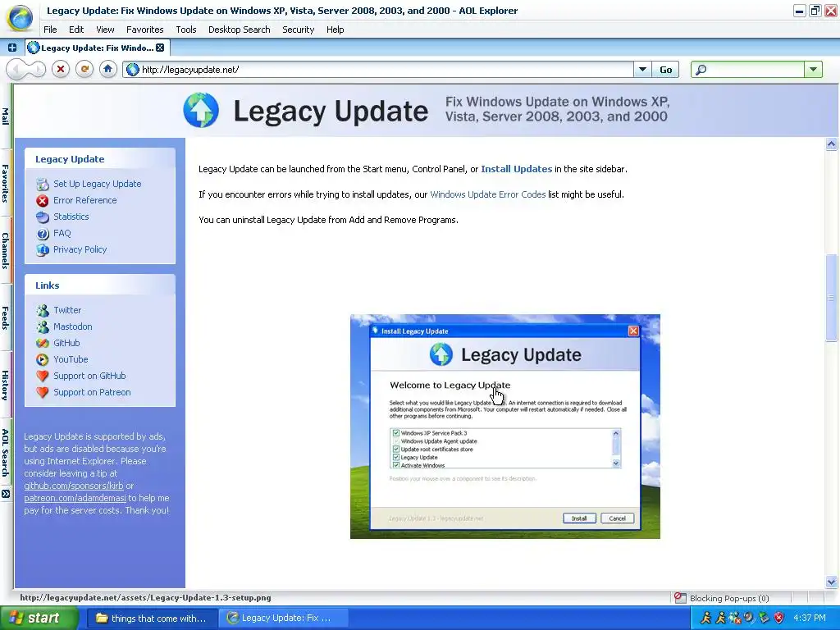Open the installer screenshot thumbnail
Image resolution: width=840 pixels, height=630 pixels.
pos(504,427)
